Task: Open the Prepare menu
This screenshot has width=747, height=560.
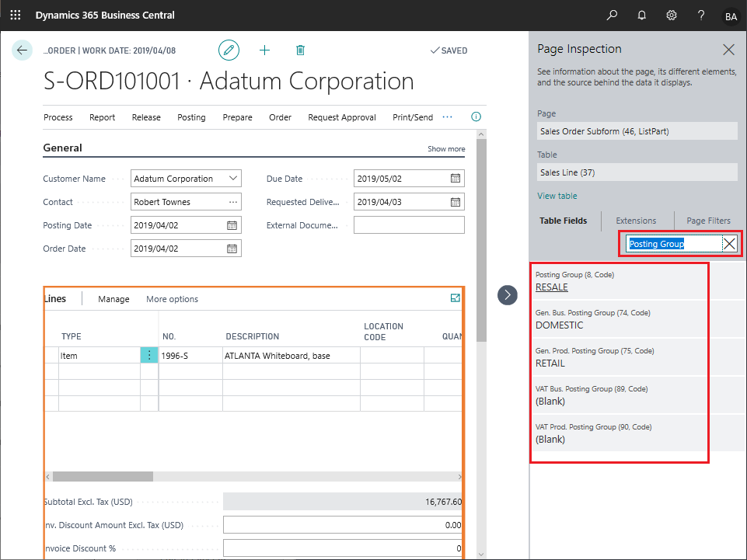Action: pos(237,117)
